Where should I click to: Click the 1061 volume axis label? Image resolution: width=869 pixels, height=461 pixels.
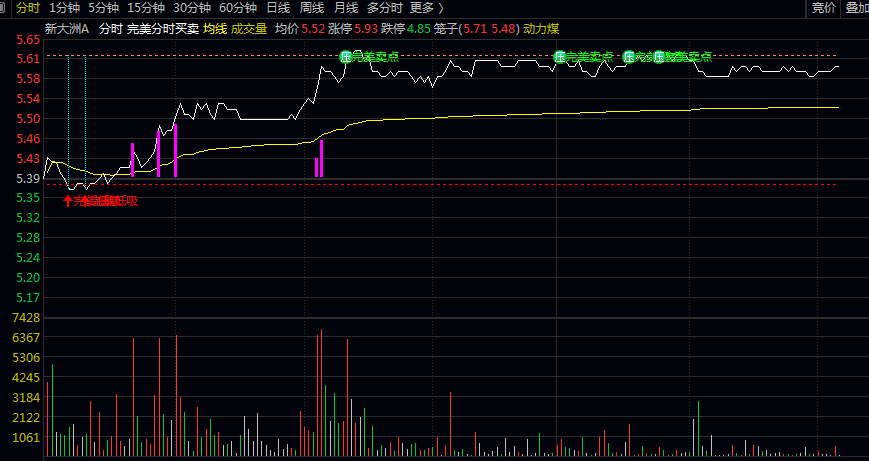(x=27, y=437)
